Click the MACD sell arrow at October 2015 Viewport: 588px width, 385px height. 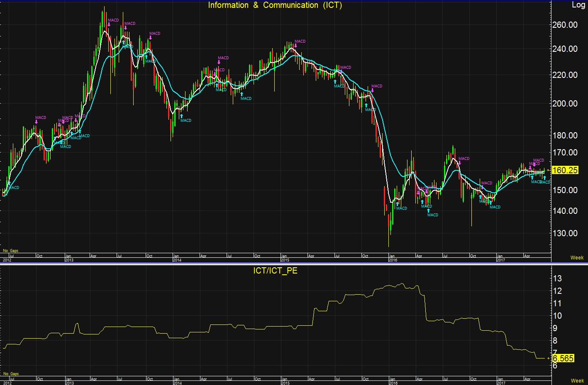[372, 90]
